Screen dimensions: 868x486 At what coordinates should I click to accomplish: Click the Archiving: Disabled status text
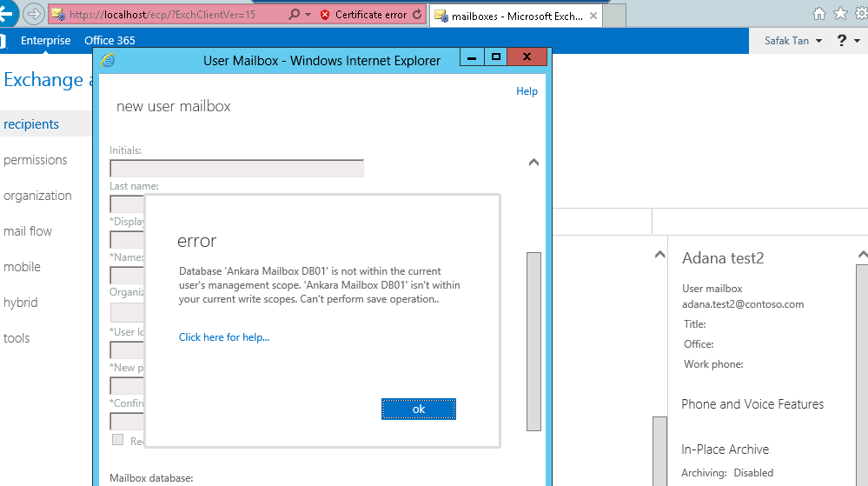727,473
